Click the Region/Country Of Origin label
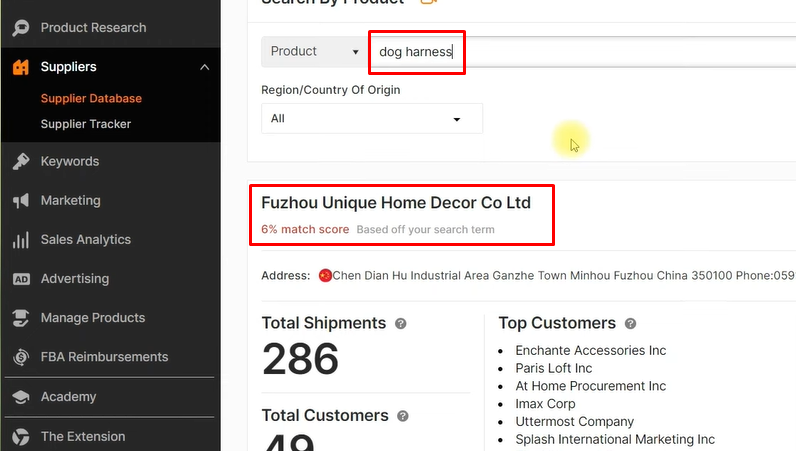 point(330,90)
